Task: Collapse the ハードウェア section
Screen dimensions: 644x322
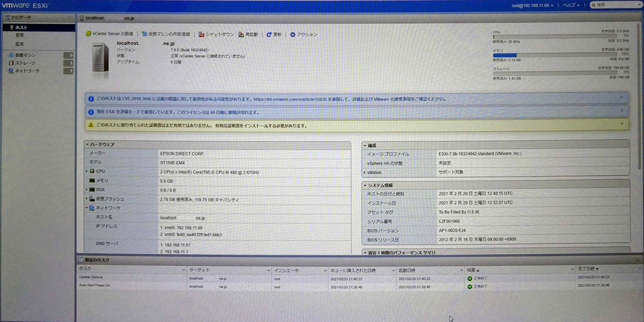Action: [87, 145]
